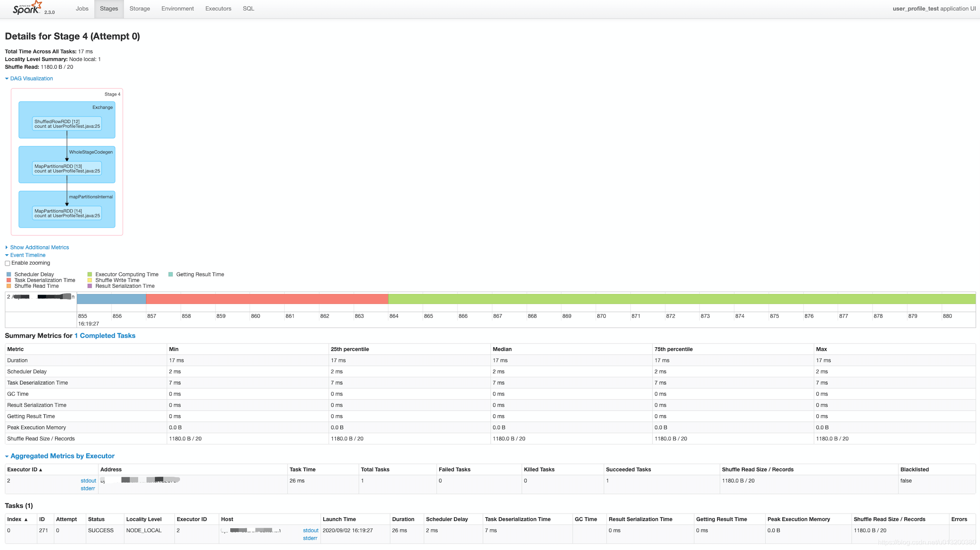Click timeline tick label 864
The image size is (980, 550).
(x=394, y=316)
